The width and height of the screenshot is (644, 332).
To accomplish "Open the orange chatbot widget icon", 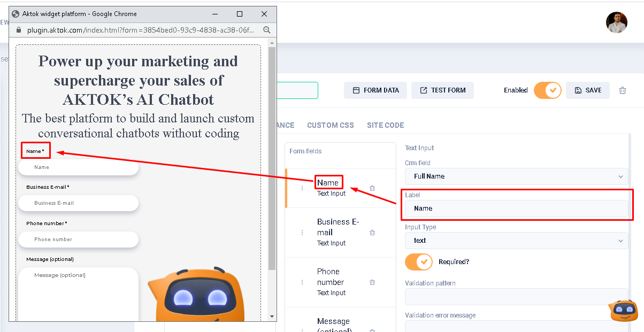I will [x=623, y=311].
